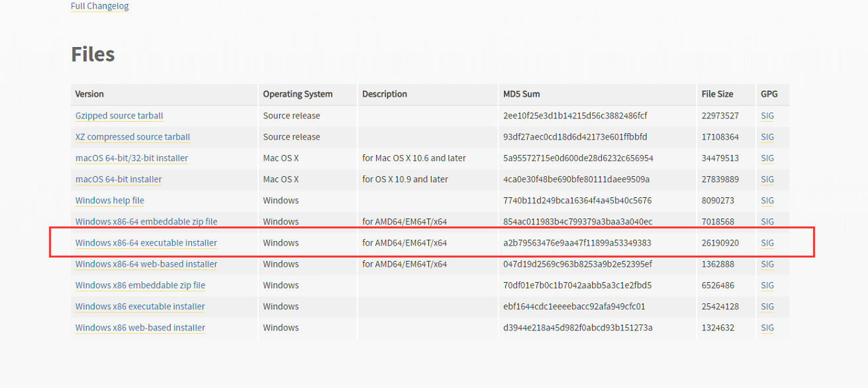This screenshot has height=388, width=868.
Task: Click SIG for Windows help file
Action: pyautogui.click(x=767, y=201)
